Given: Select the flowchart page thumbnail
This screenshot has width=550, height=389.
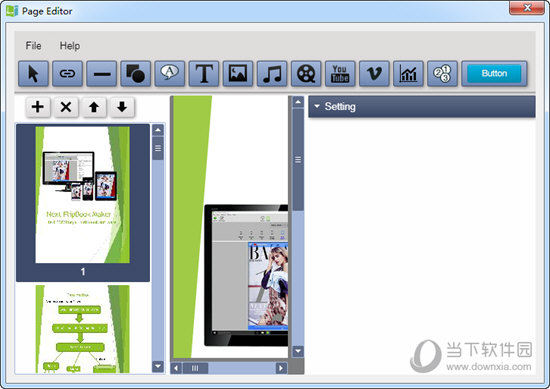Looking at the screenshot, I should point(82,329).
